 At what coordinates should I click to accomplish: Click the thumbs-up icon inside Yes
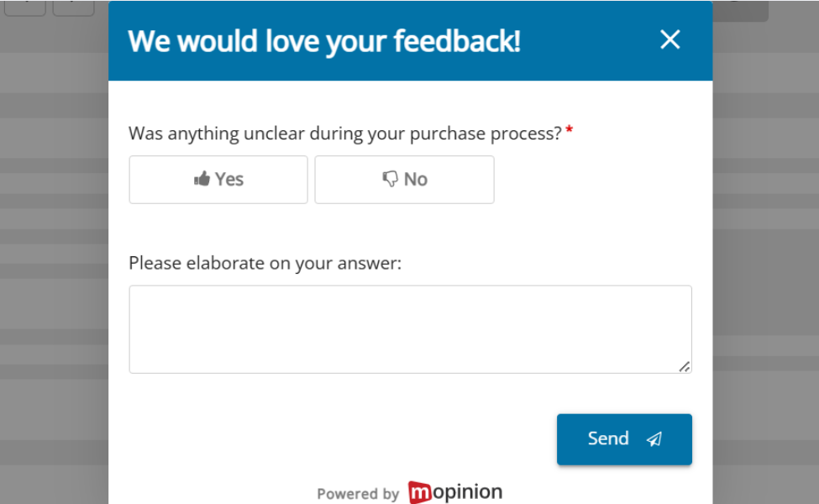click(x=204, y=178)
